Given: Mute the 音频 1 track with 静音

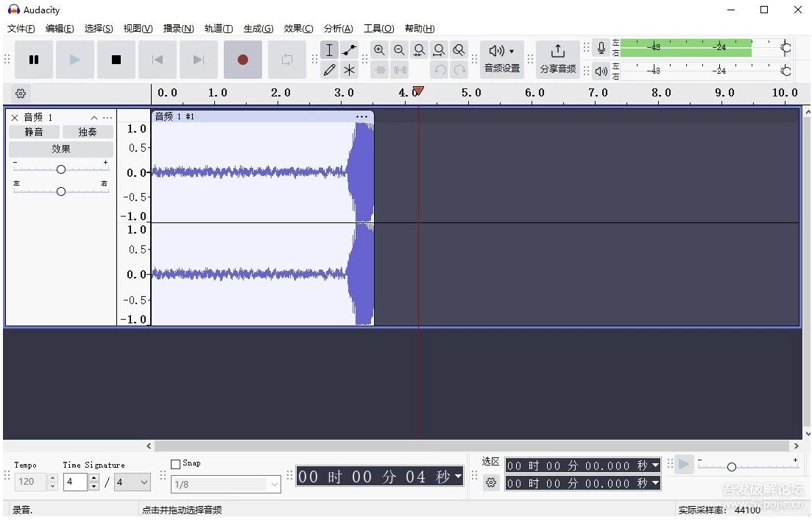Looking at the screenshot, I should coord(34,132).
